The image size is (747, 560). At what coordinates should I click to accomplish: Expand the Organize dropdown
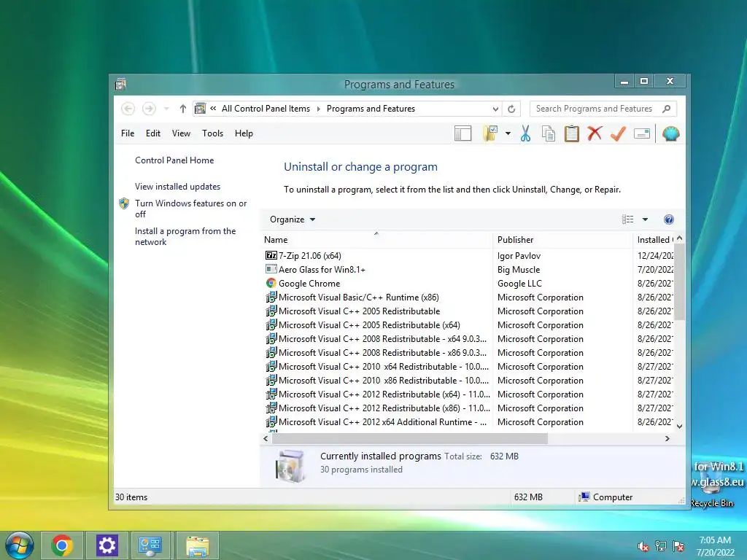(293, 219)
